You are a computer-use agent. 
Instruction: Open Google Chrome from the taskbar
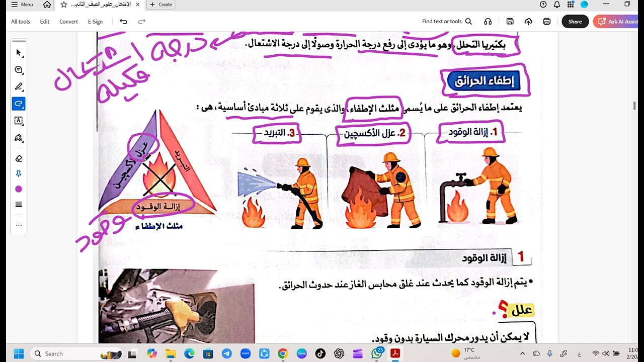click(x=283, y=353)
